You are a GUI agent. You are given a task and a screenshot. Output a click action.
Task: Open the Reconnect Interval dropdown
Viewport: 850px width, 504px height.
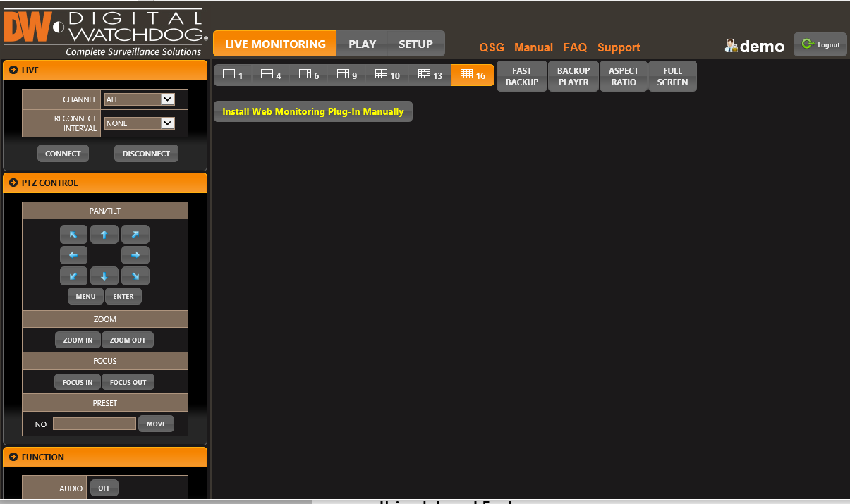pos(139,123)
